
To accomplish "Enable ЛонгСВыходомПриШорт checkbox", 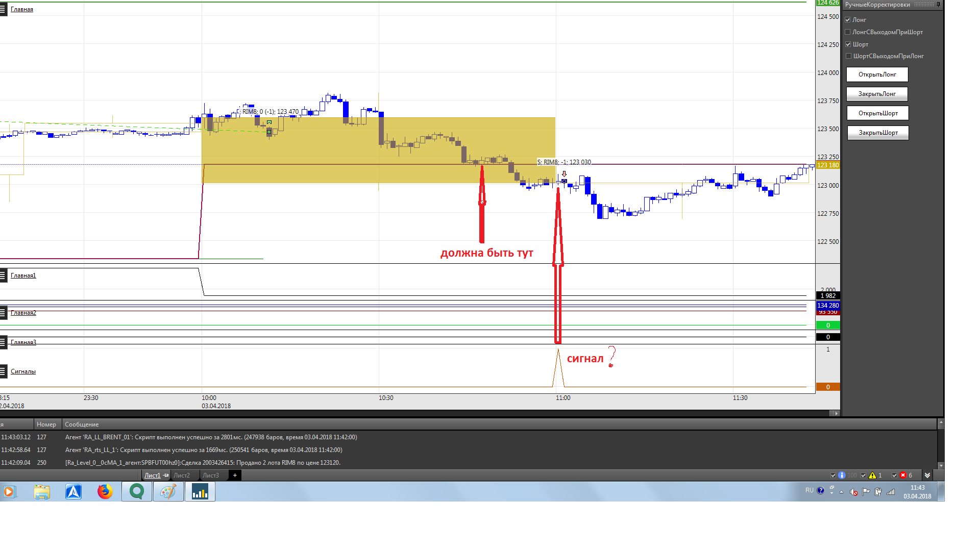I will 848,32.
